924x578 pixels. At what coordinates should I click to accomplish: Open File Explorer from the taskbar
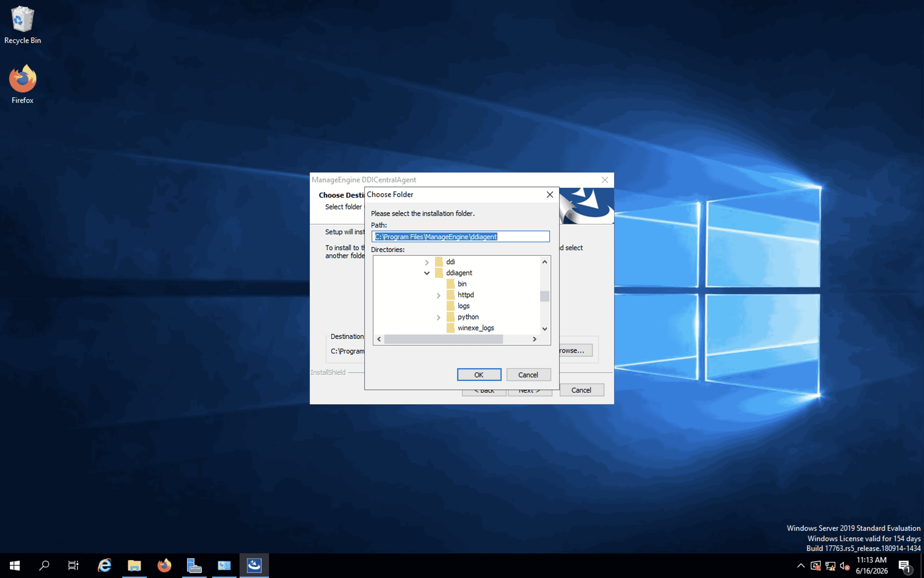coord(134,565)
